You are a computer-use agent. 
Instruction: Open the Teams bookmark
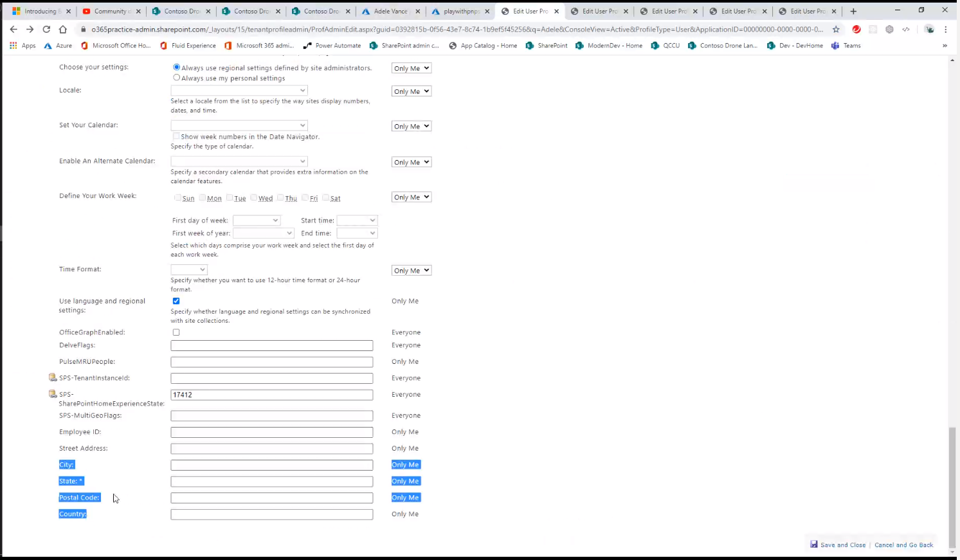click(x=851, y=45)
